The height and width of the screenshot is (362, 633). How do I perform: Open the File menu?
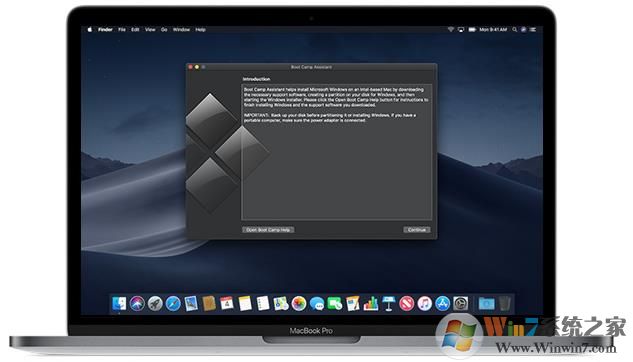tap(122, 29)
